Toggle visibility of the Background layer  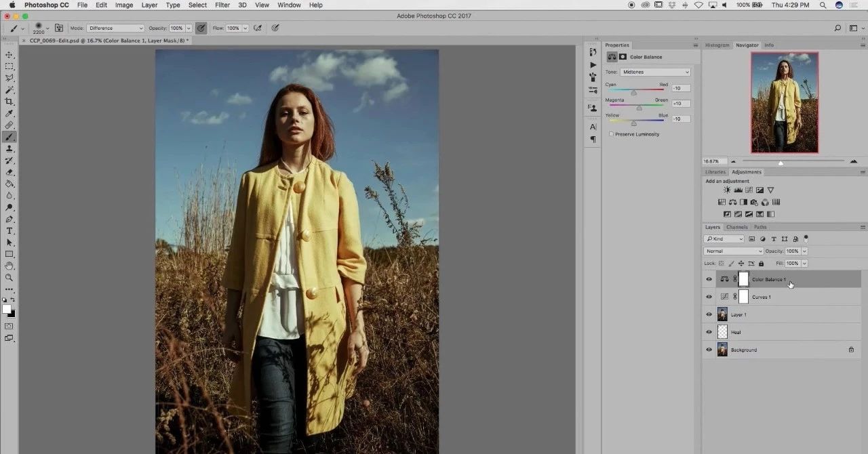(709, 350)
